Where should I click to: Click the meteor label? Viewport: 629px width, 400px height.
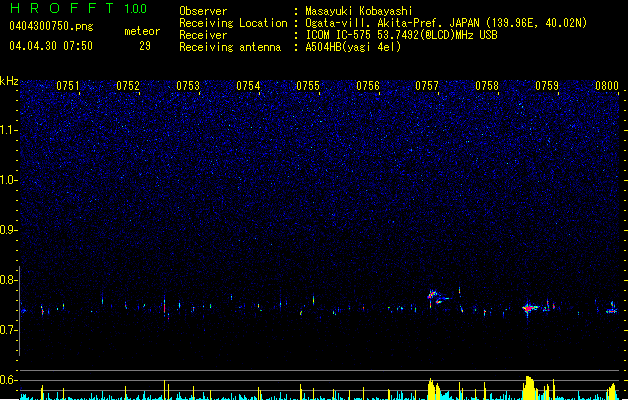(142, 31)
